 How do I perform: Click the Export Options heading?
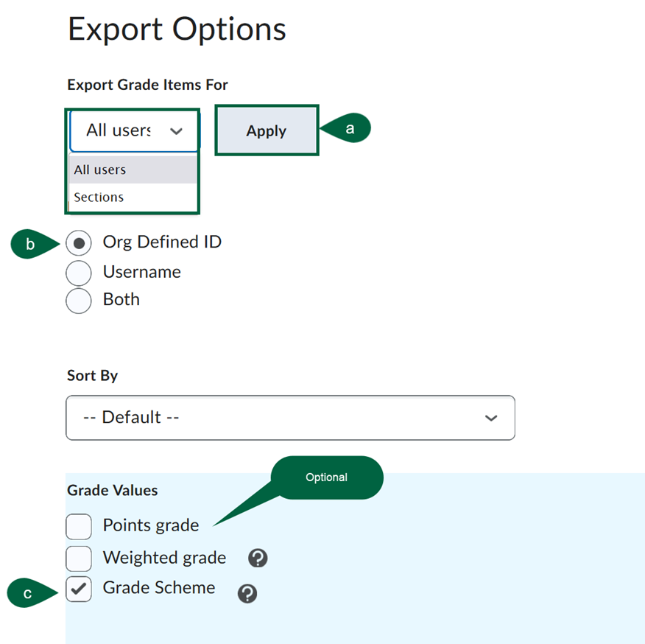(x=177, y=29)
